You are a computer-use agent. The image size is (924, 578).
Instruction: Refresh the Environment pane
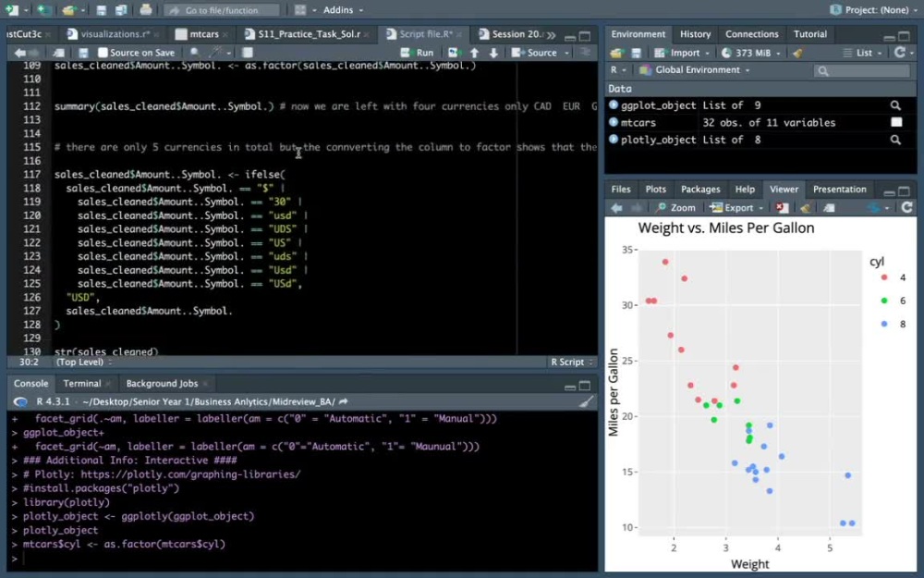[x=901, y=53]
